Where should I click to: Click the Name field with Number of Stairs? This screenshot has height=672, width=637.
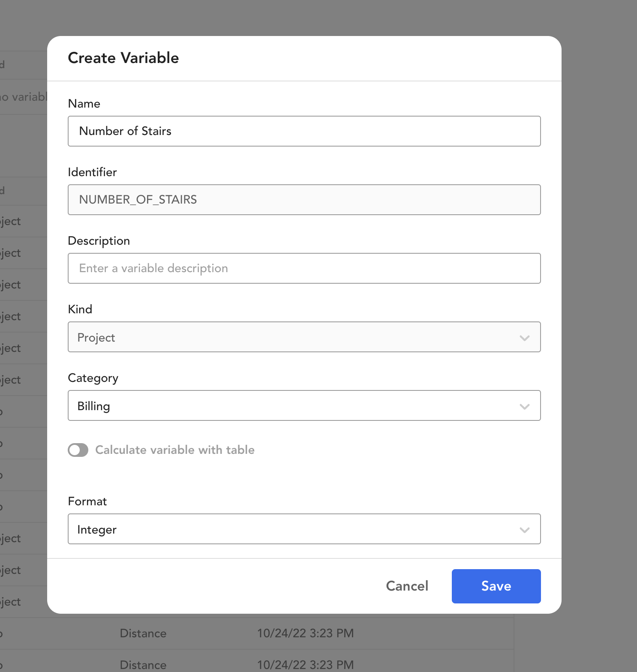click(x=304, y=131)
